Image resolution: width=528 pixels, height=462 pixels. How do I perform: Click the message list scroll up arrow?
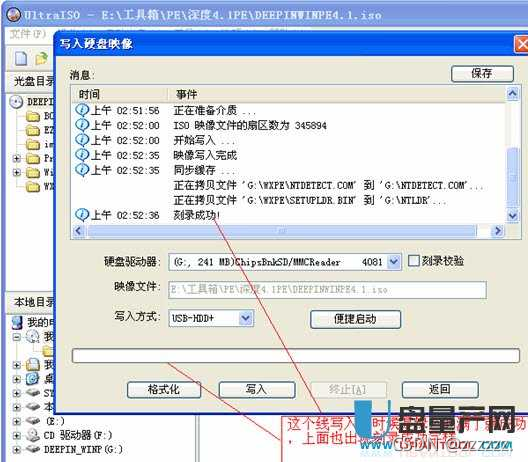coord(513,93)
